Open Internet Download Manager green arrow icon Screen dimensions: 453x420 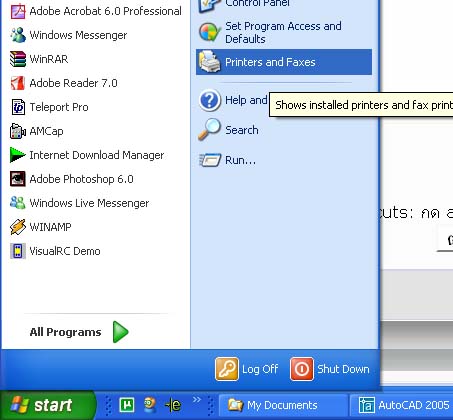(18, 155)
